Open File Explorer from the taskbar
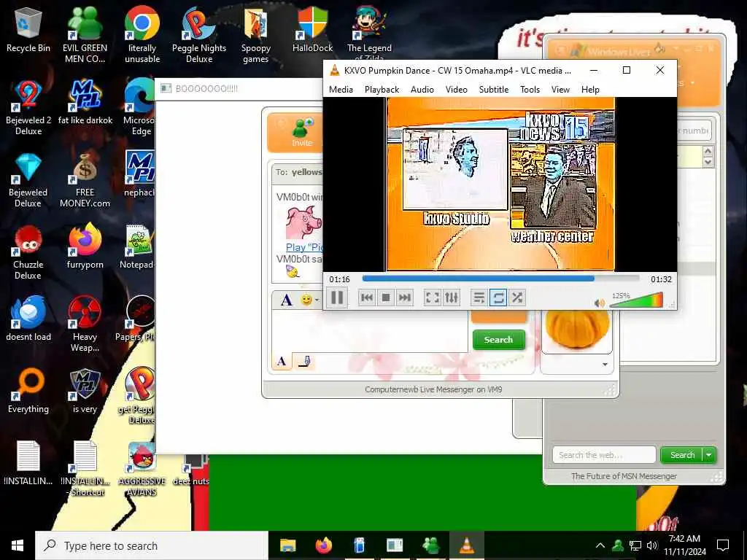 (287, 545)
